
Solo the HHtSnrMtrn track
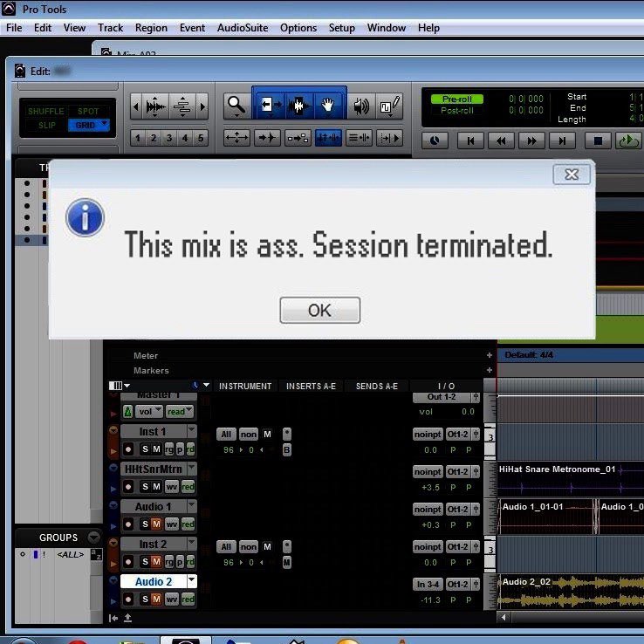tap(145, 487)
